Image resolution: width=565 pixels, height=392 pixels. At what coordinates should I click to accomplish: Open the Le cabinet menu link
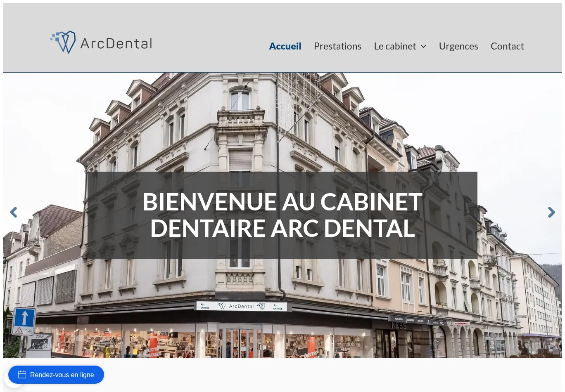tap(394, 46)
